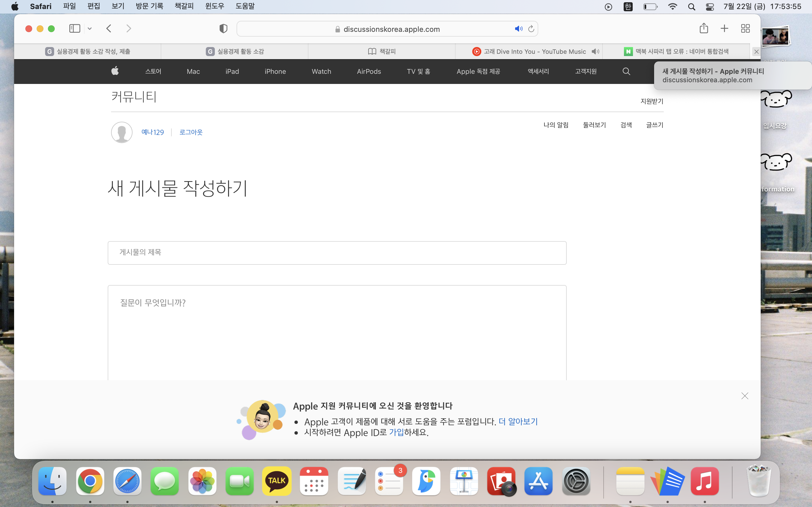Image resolution: width=812 pixels, height=507 pixels.
Task: Click the Safari sidebar toggle icon
Action: [74, 28]
